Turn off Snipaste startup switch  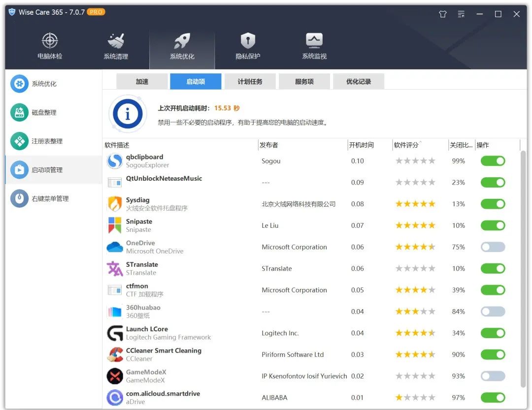[x=493, y=225]
